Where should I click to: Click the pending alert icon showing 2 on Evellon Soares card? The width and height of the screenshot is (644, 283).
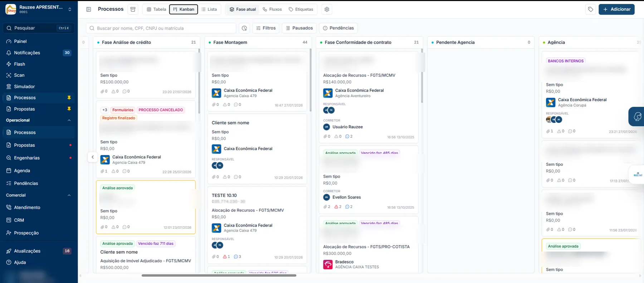336,207
